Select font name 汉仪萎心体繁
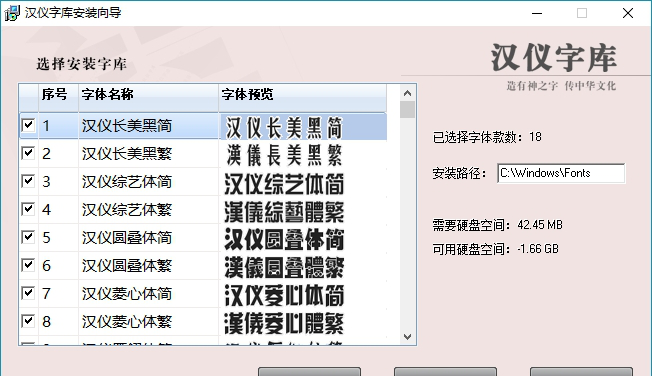652x391 pixels. tap(127, 322)
